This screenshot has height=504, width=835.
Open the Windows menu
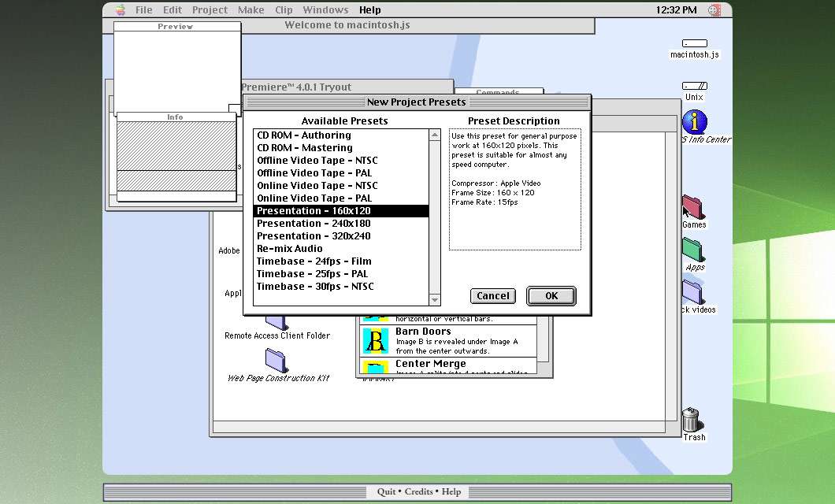click(x=325, y=9)
